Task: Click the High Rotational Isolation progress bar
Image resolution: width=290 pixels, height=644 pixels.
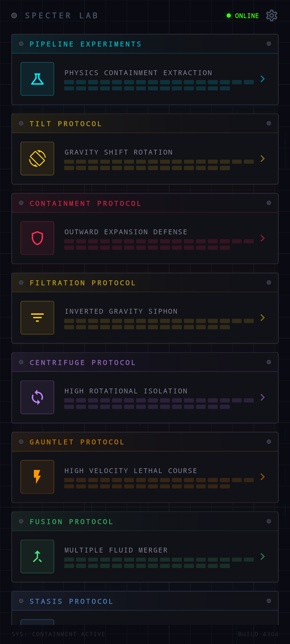Action: [159, 404]
